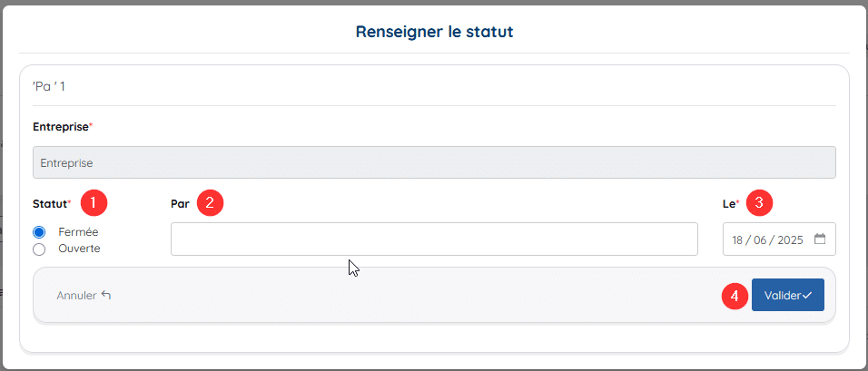Click the red number 1 badge
Screen dimensions: 868x371
[94, 203]
